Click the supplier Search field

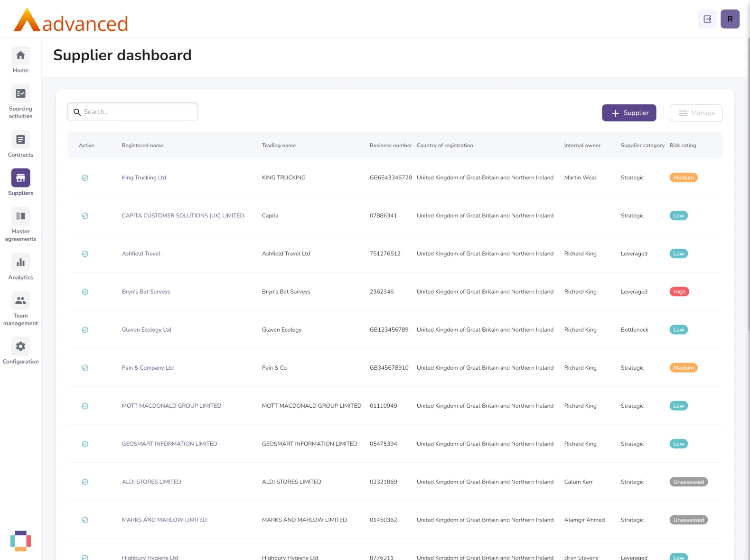point(133,112)
